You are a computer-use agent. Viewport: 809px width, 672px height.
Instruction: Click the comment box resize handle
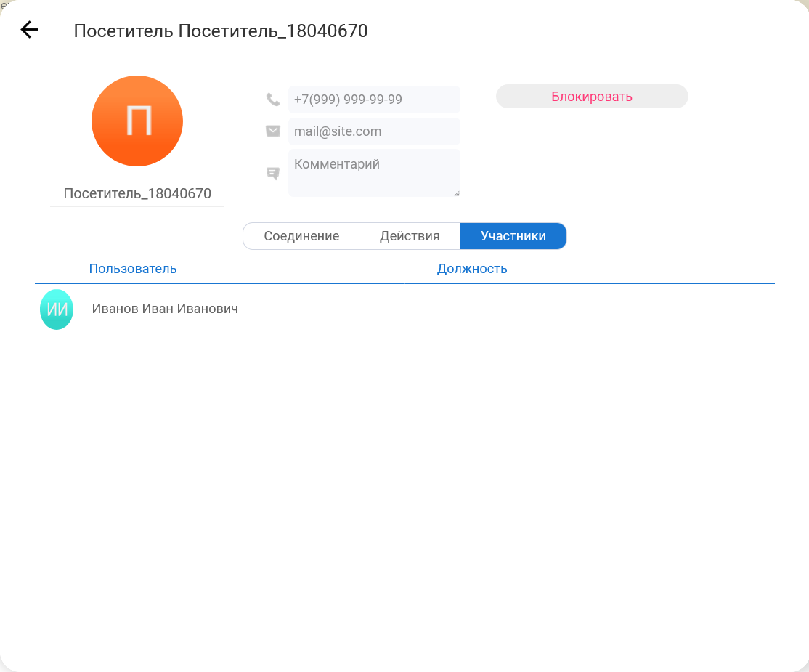[x=456, y=193]
